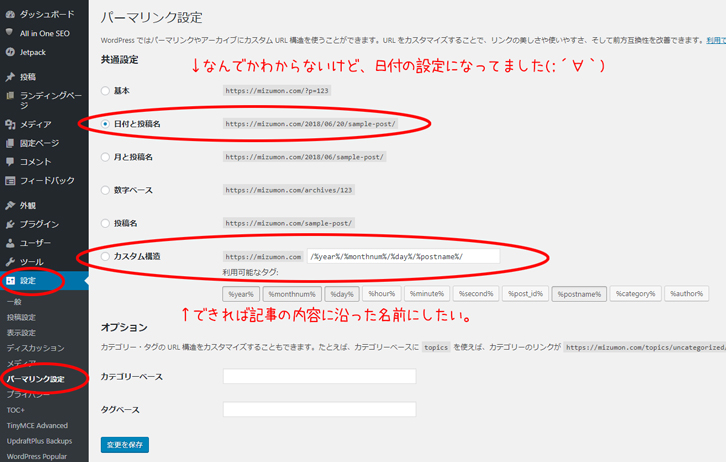The height and width of the screenshot is (462, 726).
Task: Focus the custom structure text field
Action: (403, 256)
